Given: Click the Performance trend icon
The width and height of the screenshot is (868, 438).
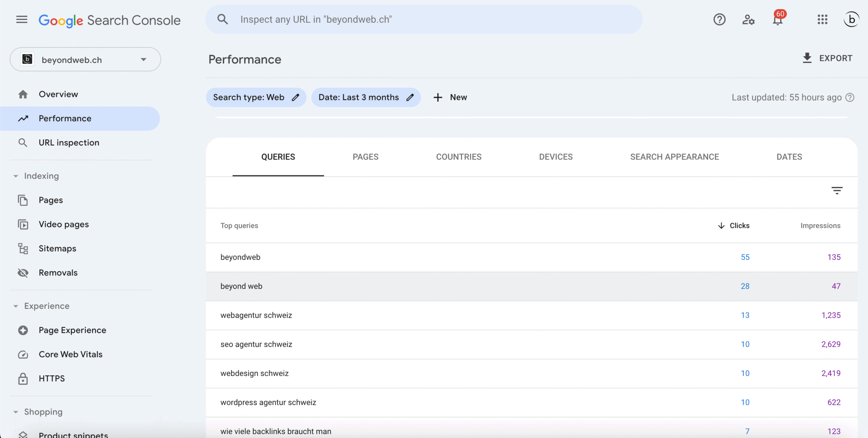Looking at the screenshot, I should [23, 119].
